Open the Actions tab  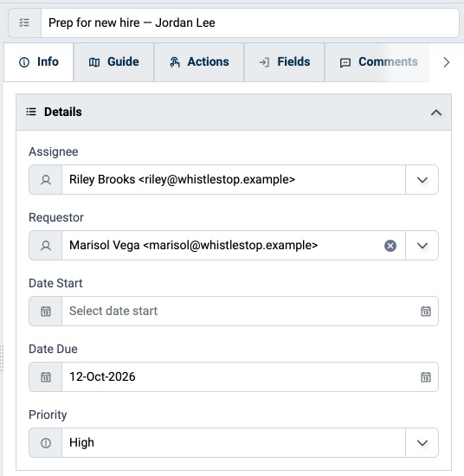(199, 62)
